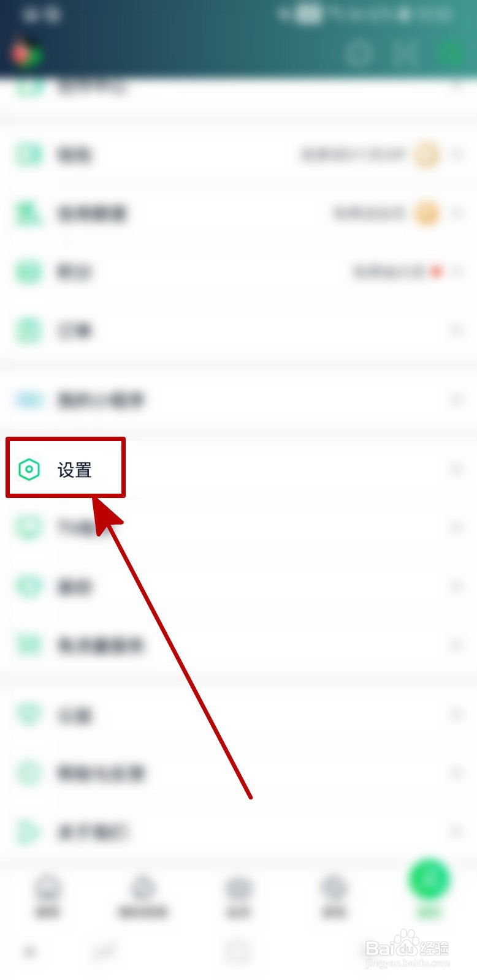Tap the green hexagon 设置 icon
Screen dimensions: 477x980
pyautogui.click(x=29, y=470)
